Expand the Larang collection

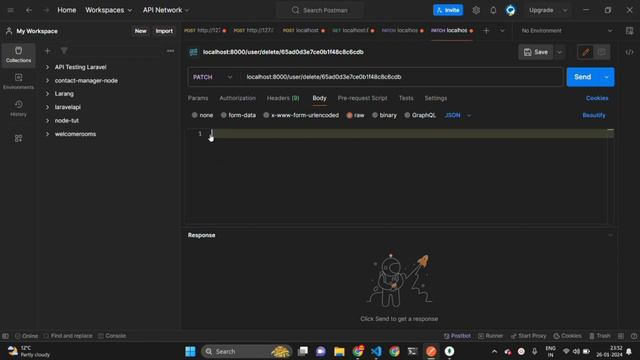[x=47, y=93]
